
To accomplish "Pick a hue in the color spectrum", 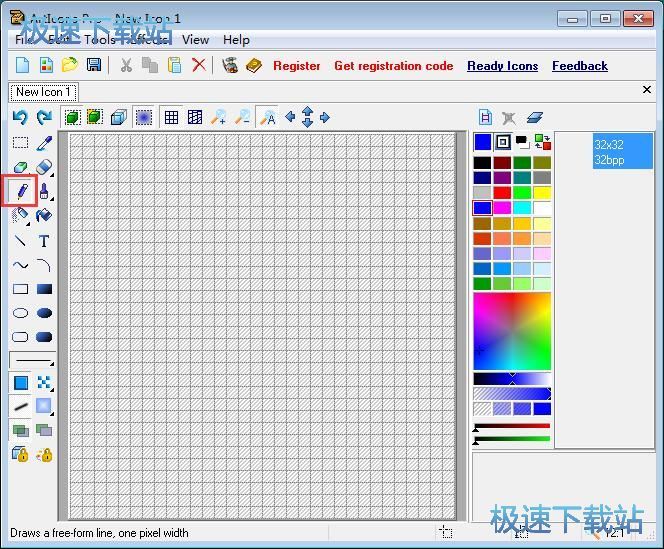I will pos(512,331).
